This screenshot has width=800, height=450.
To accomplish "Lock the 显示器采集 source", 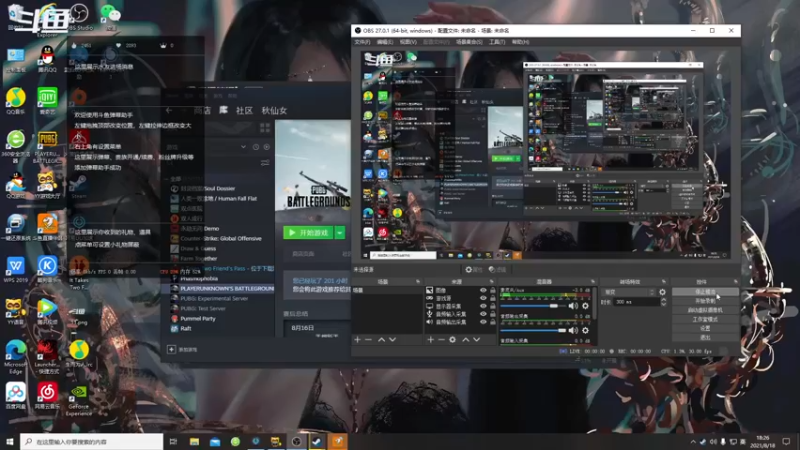I will [492, 306].
